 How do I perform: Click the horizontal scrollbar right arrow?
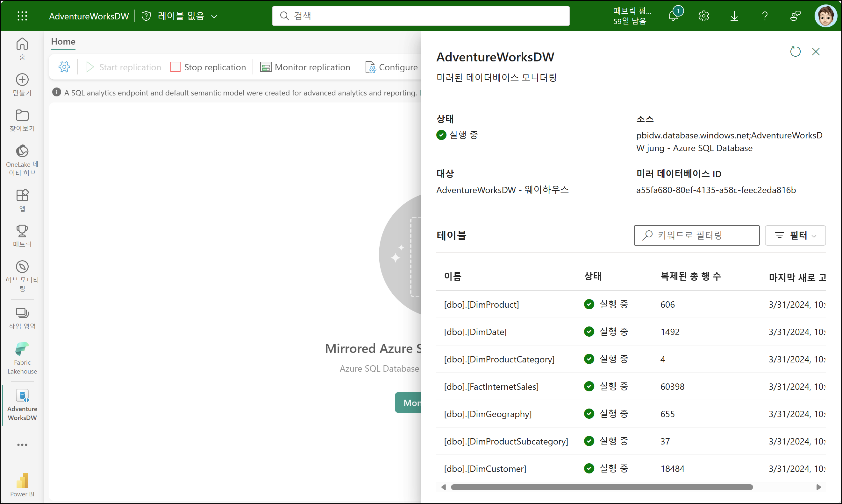click(818, 487)
